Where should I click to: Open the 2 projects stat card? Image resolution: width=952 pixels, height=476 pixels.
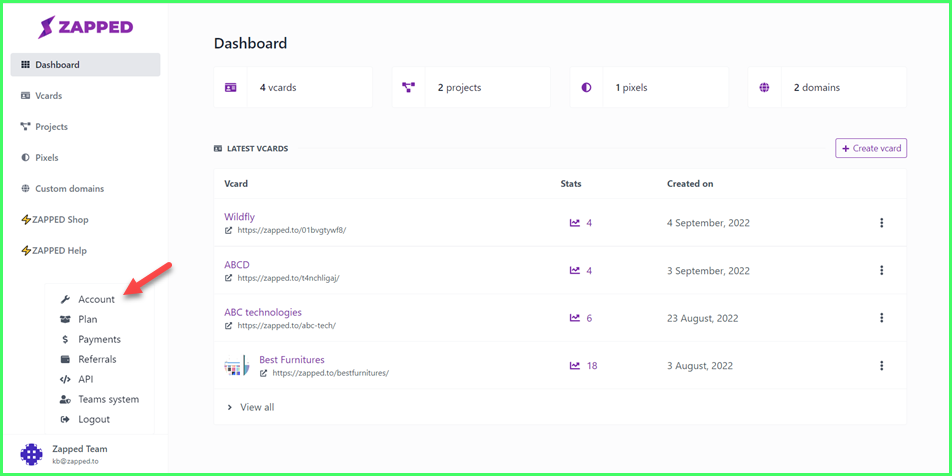click(471, 87)
